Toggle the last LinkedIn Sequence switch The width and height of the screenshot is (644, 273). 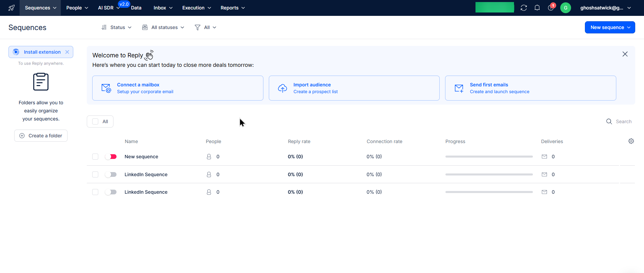(111, 192)
